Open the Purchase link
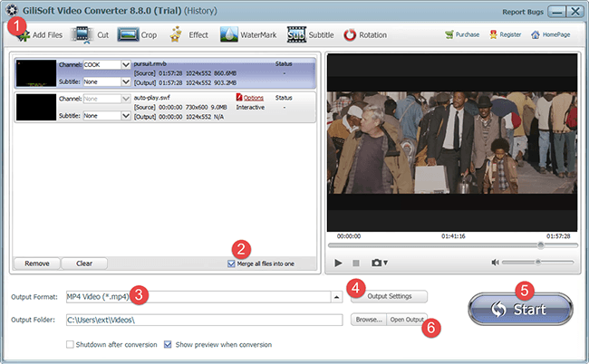Viewport: 589px width, 364px height. [462, 34]
